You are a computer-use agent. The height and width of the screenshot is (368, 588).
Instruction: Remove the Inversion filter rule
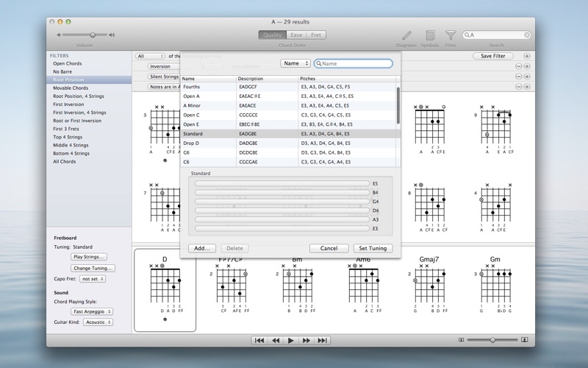519,66
